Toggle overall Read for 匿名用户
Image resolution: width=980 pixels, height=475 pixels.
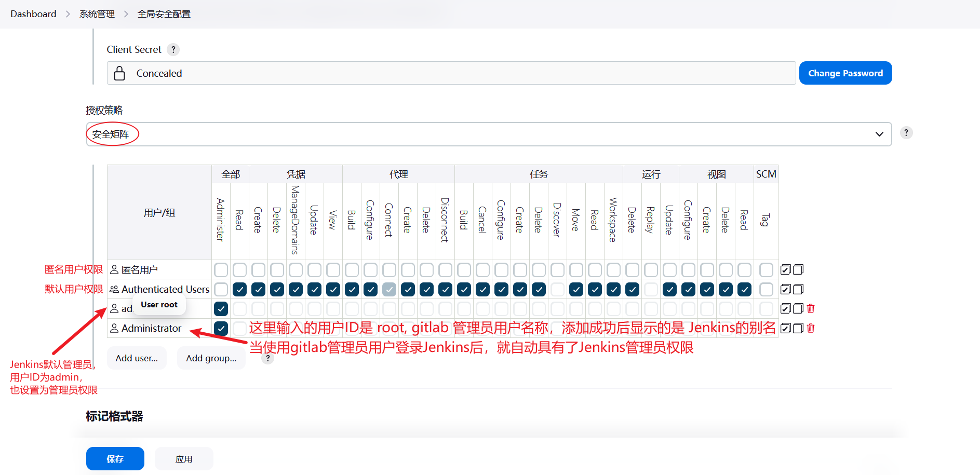[240, 270]
